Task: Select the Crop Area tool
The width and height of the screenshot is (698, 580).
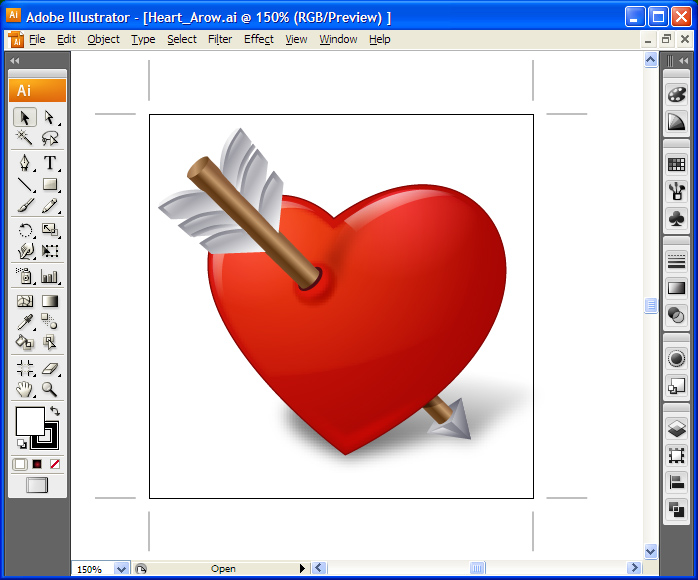Action: pos(24,368)
